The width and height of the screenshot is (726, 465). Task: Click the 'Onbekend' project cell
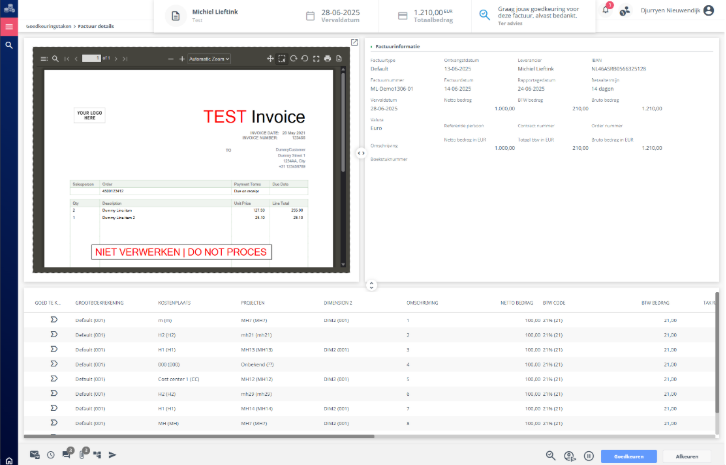tap(257, 364)
